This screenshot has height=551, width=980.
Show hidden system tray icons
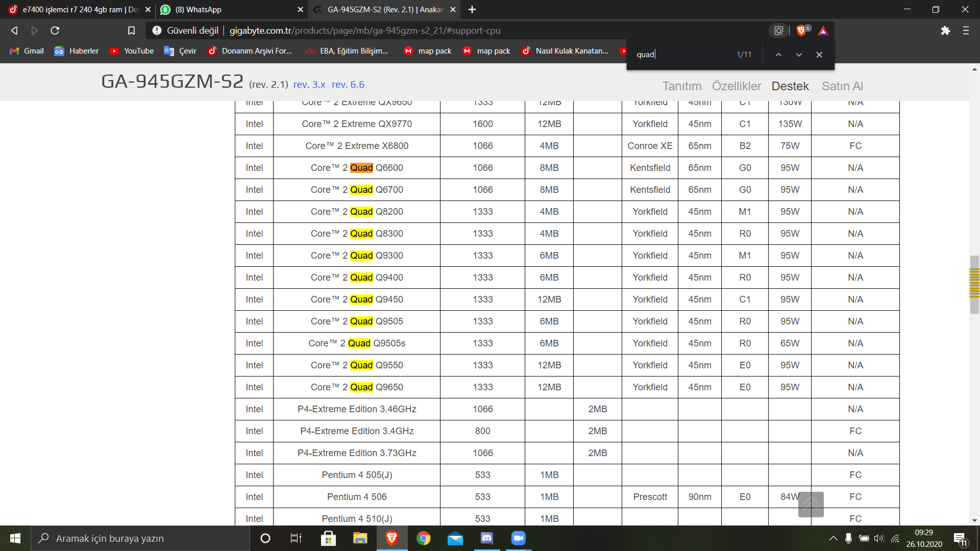833,538
